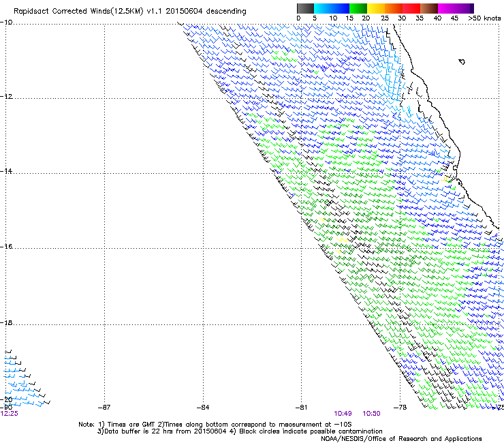Click the yellow 20-25 knots legend swatch

376,8
